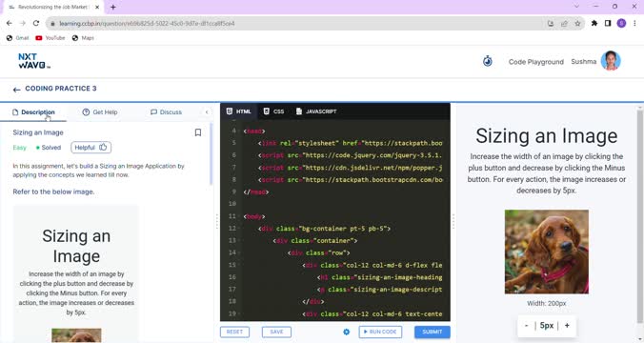Reload the page
This screenshot has height=343, width=644.
click(x=36, y=24)
